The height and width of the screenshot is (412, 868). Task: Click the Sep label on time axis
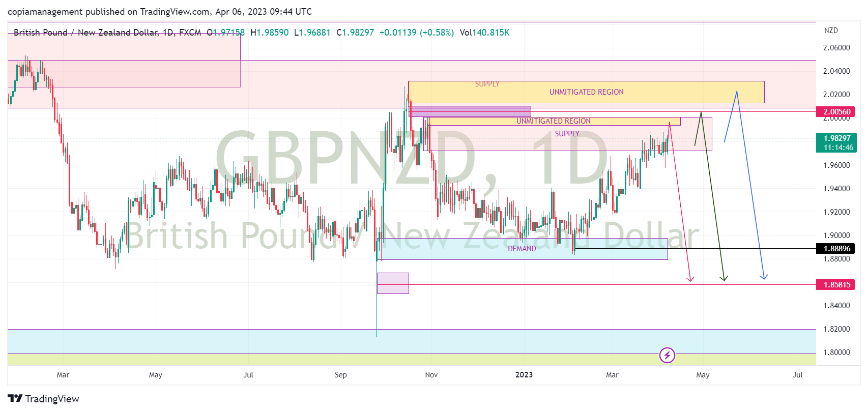coord(341,375)
